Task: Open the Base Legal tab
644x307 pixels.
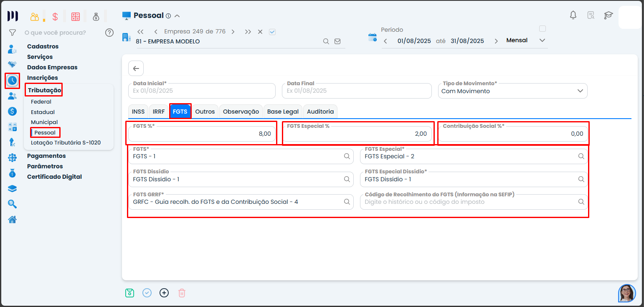Action: click(283, 112)
